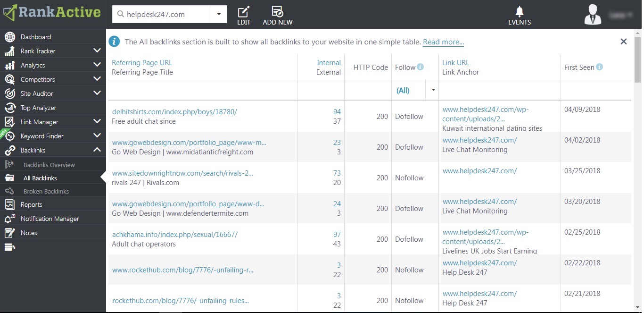Open www.gowebdesign.com/portfolio_page/www-d... link
The height and width of the screenshot is (313, 644).
188,204
